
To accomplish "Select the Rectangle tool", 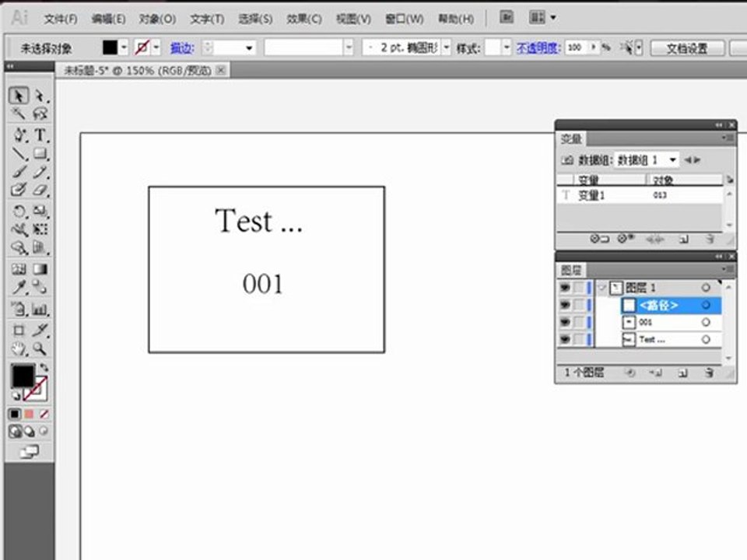I will tap(40, 153).
